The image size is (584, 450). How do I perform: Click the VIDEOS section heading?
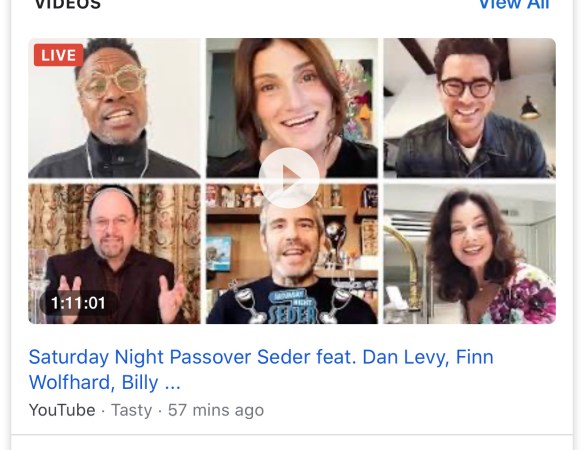click(x=67, y=4)
